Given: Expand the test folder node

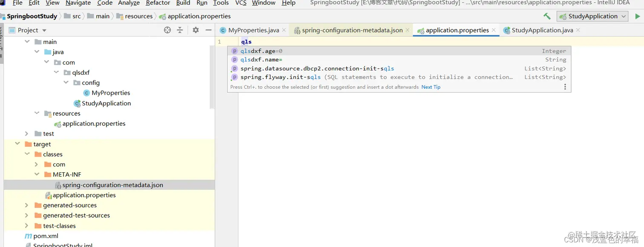Looking at the screenshot, I should pyautogui.click(x=26, y=134).
